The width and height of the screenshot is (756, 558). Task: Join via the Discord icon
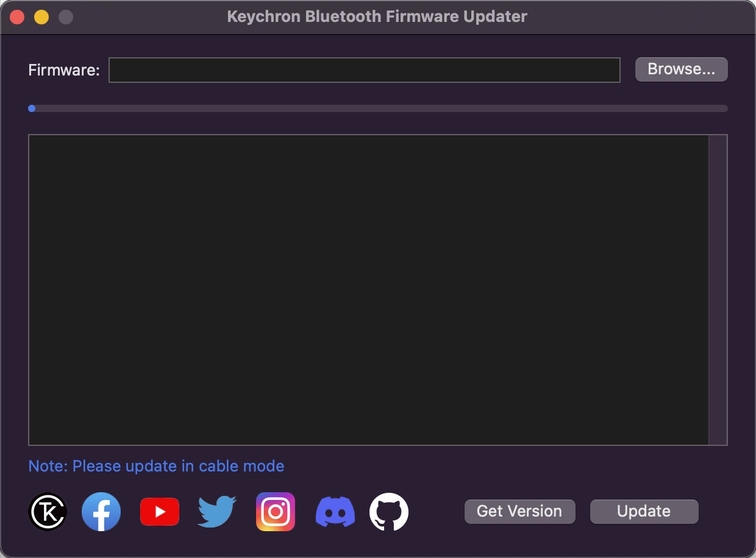tap(335, 512)
